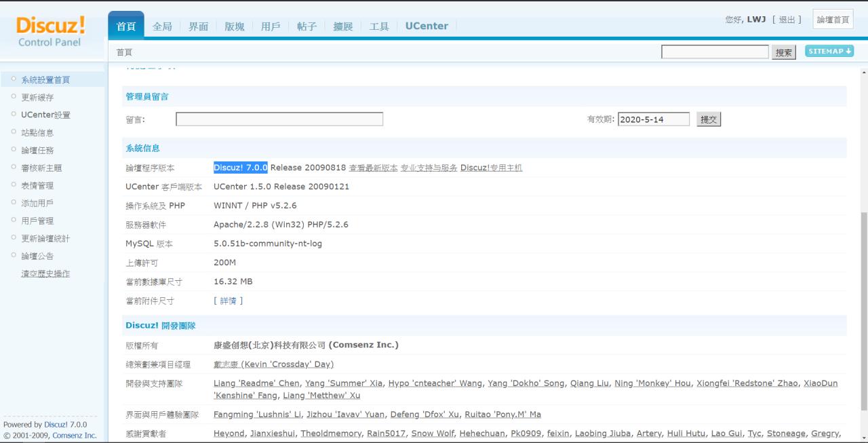The width and height of the screenshot is (868, 443).
Task: Click the scrollbar up arrow
Action: pos(863,71)
